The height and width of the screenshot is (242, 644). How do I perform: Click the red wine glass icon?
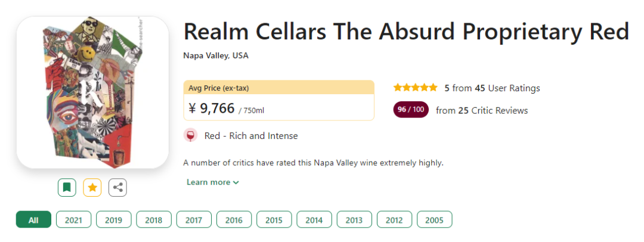click(190, 135)
